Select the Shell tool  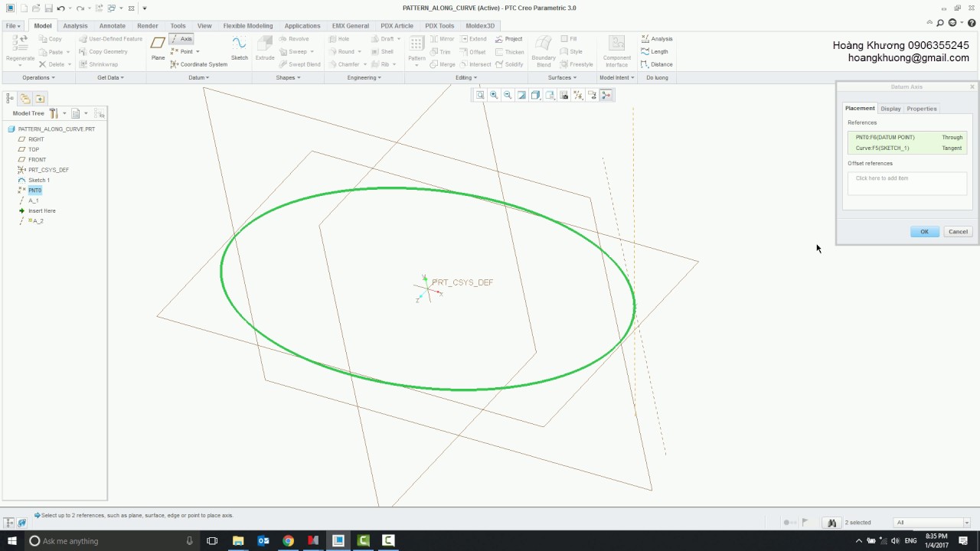click(x=382, y=52)
